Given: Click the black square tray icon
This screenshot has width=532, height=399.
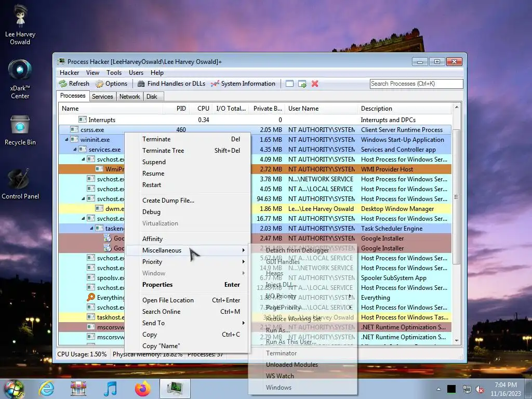Looking at the screenshot, I should pyautogui.click(x=451, y=389).
